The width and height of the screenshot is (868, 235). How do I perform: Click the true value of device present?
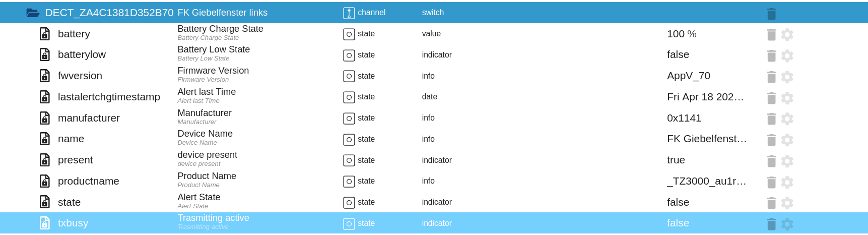pos(676,160)
